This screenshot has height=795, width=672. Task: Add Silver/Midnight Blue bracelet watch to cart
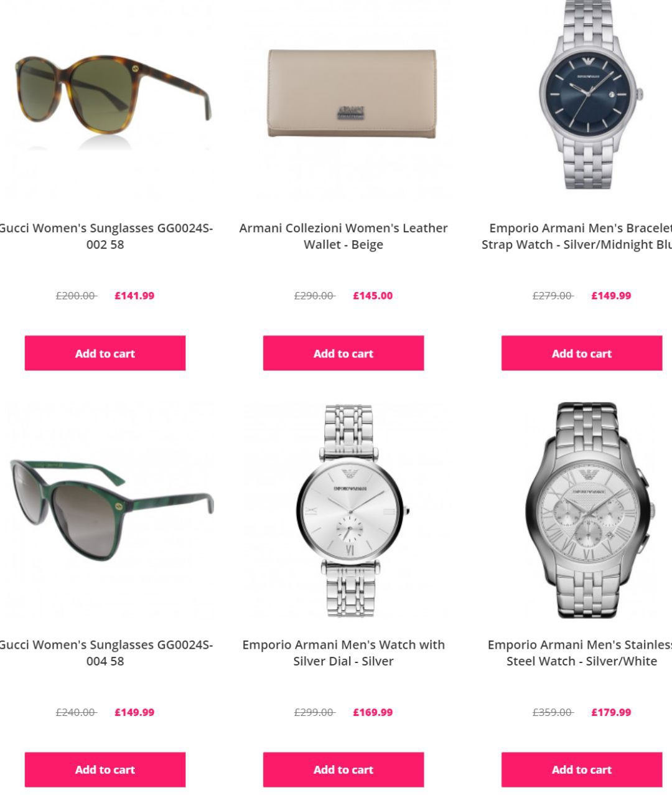coord(582,353)
